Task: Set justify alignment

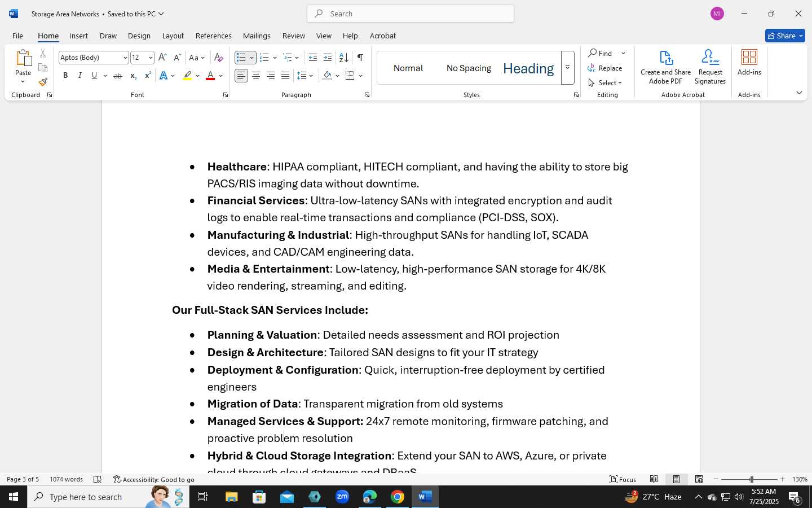Action: [285, 76]
